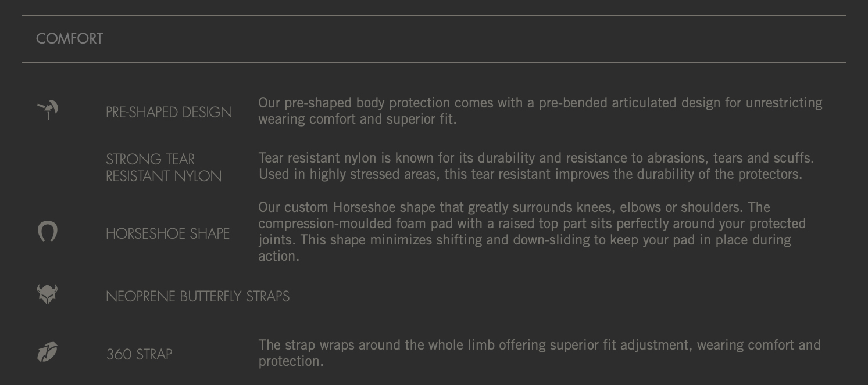
Task: Open the HORSESHOE SHAPE feature label
Action: [x=167, y=233]
